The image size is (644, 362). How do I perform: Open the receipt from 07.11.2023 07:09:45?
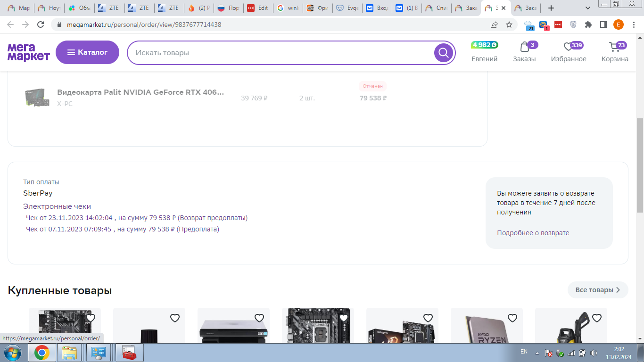pyautogui.click(x=123, y=229)
